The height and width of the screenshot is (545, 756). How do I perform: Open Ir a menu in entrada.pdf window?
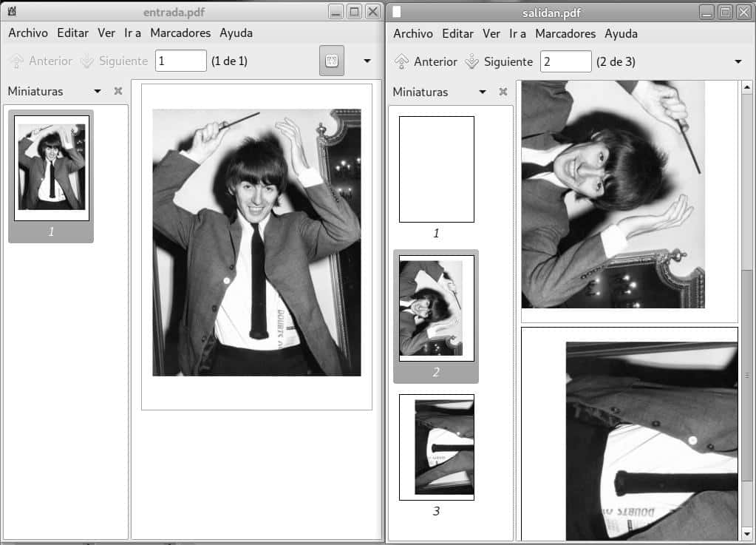coord(132,33)
